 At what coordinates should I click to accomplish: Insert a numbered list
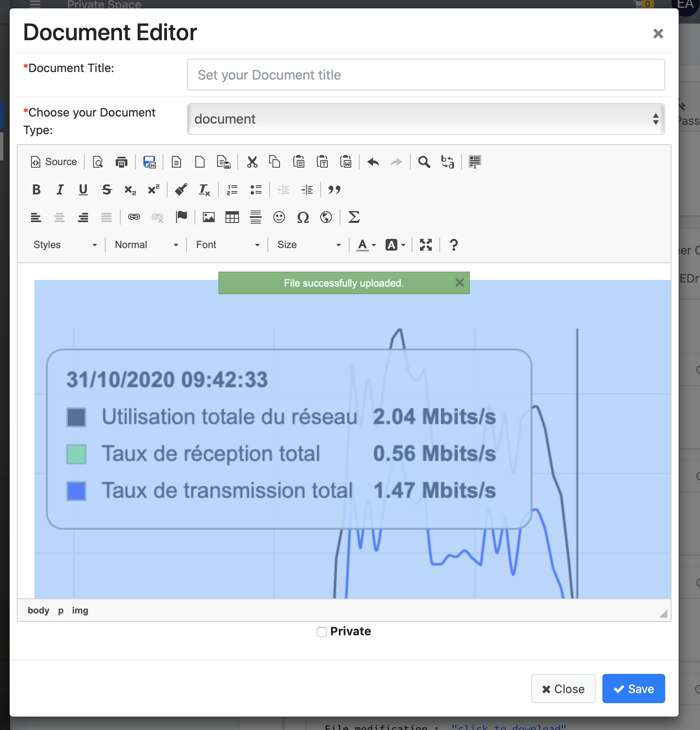(232, 190)
